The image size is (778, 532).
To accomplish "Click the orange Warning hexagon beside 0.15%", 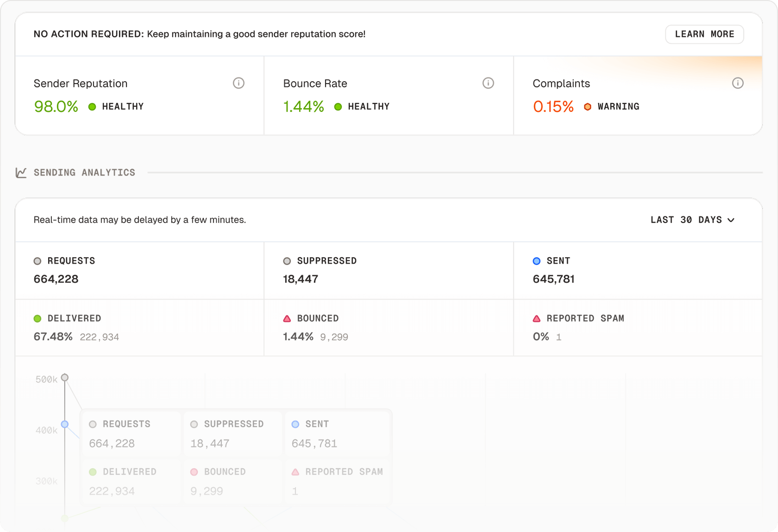I will click(588, 106).
